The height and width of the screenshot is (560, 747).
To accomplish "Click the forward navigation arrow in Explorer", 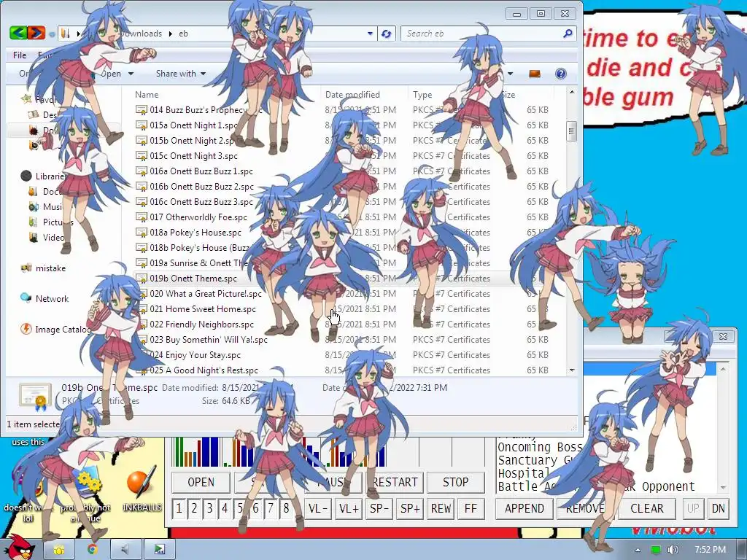I will click(x=36, y=33).
